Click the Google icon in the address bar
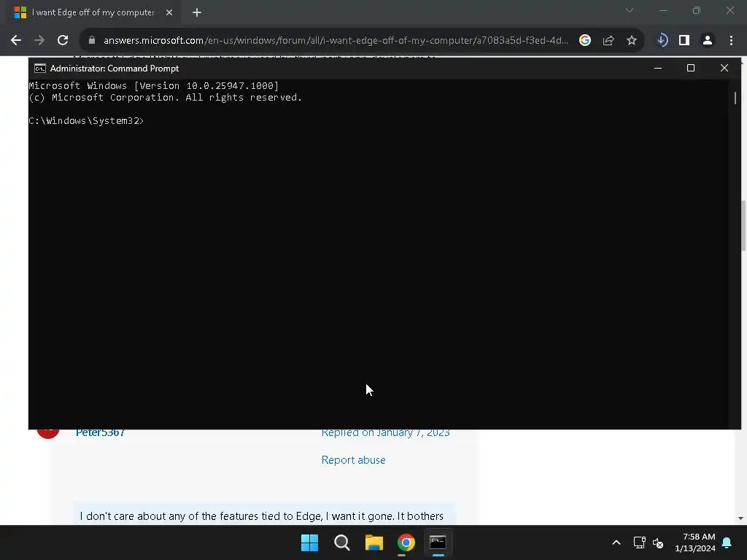747x560 pixels. click(x=584, y=41)
